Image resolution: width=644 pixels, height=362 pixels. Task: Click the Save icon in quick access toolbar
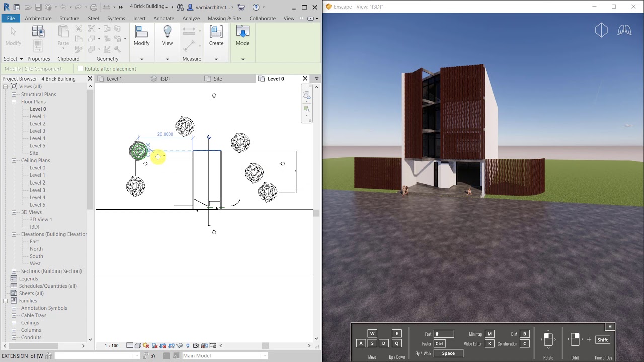[x=38, y=7]
